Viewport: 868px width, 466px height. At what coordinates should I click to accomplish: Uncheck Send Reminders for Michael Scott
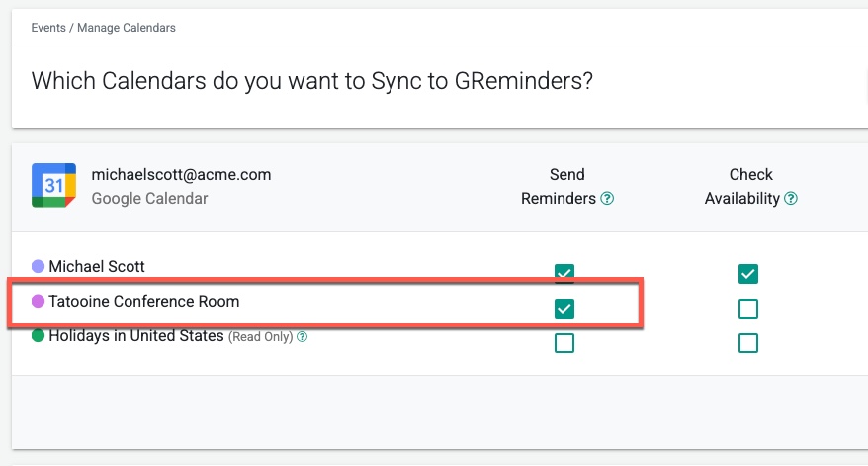(x=564, y=273)
